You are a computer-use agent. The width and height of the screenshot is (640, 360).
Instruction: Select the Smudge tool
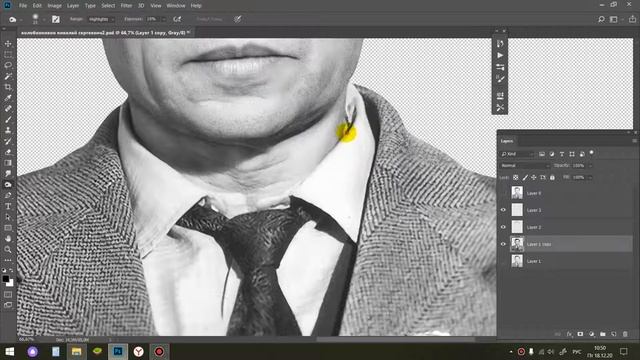[8, 173]
